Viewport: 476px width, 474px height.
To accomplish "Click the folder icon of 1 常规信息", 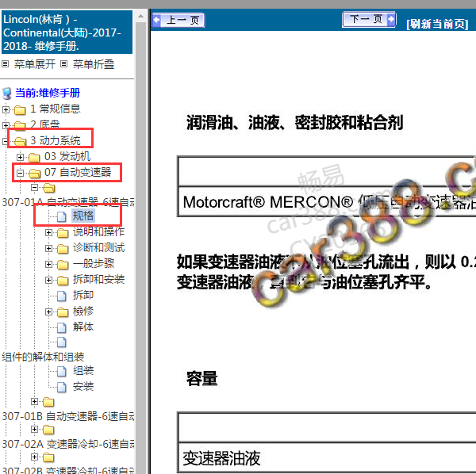I will pos(20,110).
